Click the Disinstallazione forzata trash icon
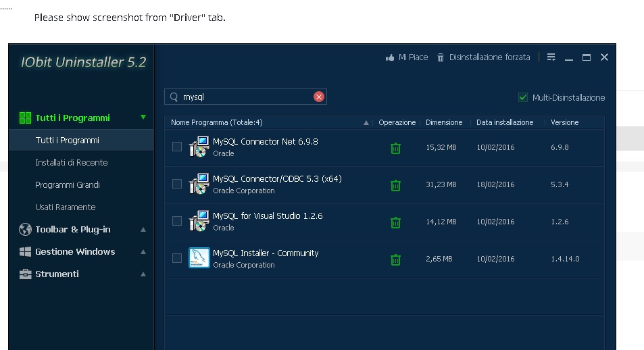 (441, 57)
